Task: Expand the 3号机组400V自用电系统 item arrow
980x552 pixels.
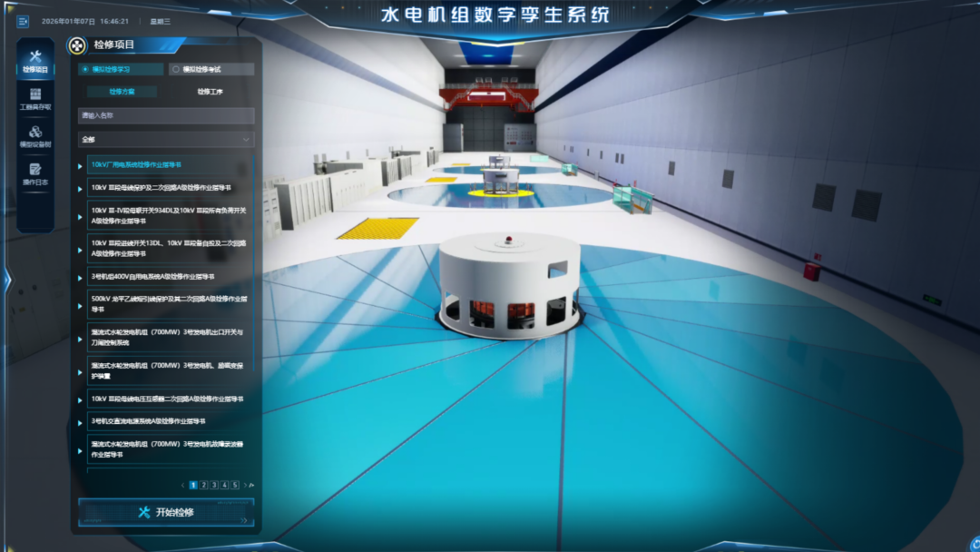Action: [x=81, y=277]
